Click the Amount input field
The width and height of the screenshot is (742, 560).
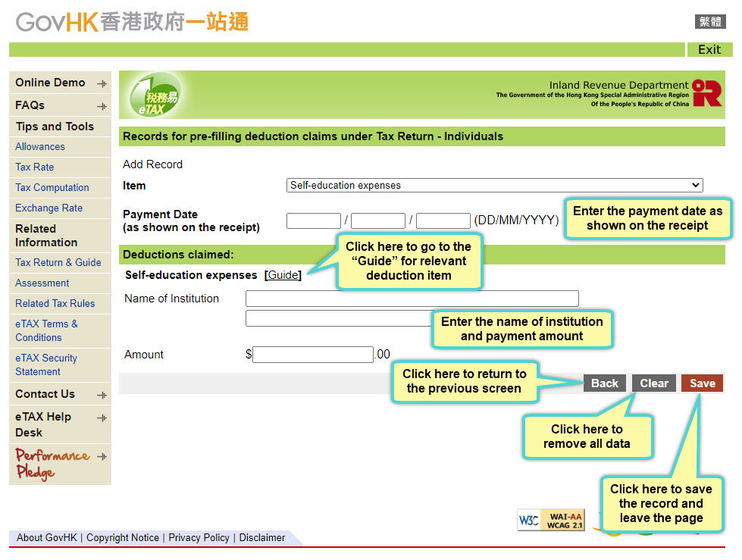[313, 355]
